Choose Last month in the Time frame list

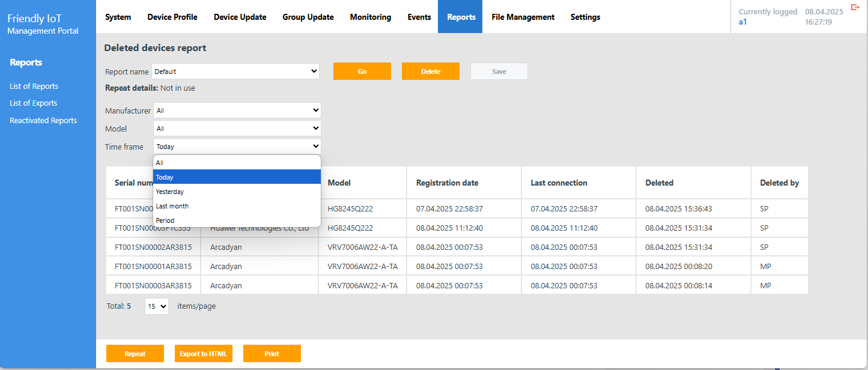point(237,206)
